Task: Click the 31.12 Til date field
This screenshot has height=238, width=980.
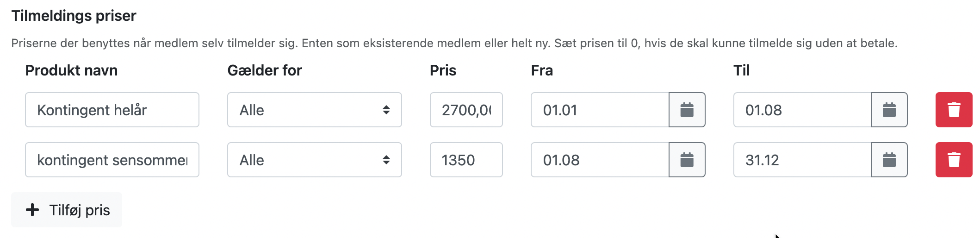Action: click(x=802, y=160)
